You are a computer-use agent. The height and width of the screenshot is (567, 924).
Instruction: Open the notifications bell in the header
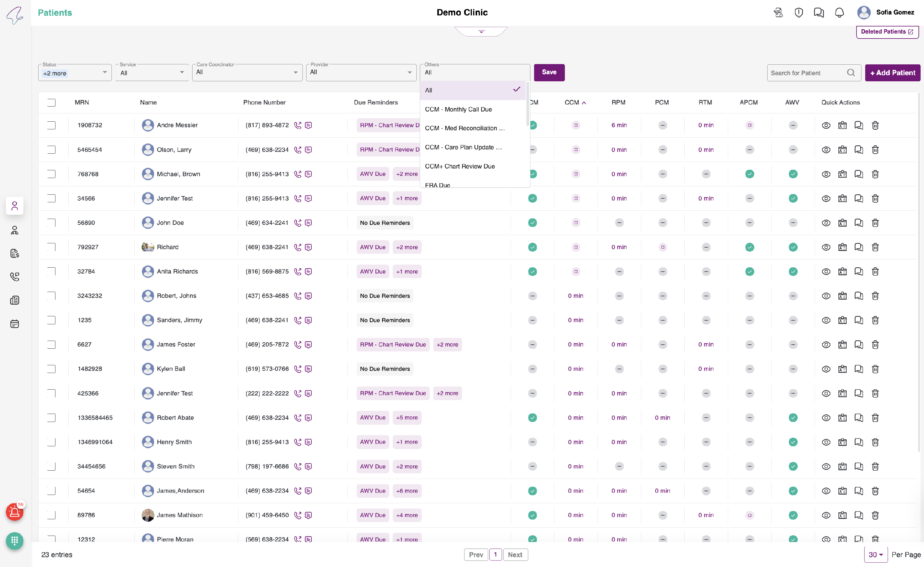[839, 12]
